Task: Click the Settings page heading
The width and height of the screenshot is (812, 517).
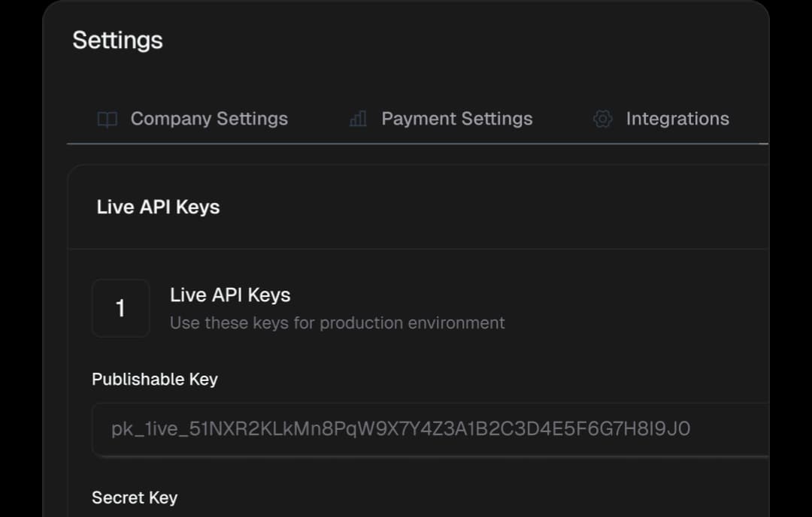Action: pos(117,41)
